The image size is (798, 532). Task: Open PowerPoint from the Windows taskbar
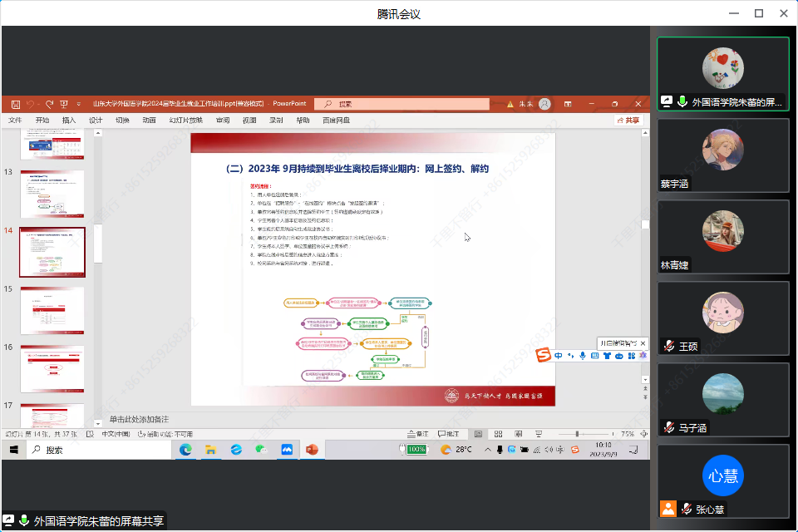(x=312, y=450)
